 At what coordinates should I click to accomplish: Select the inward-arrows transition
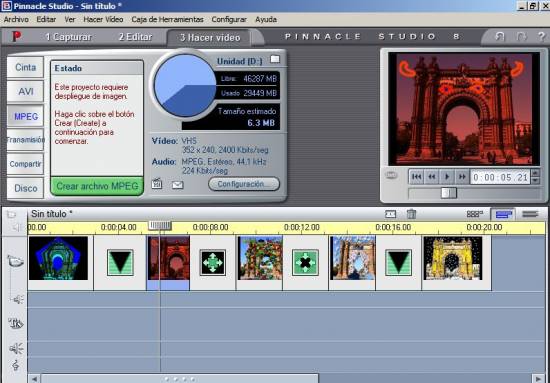[305, 262]
